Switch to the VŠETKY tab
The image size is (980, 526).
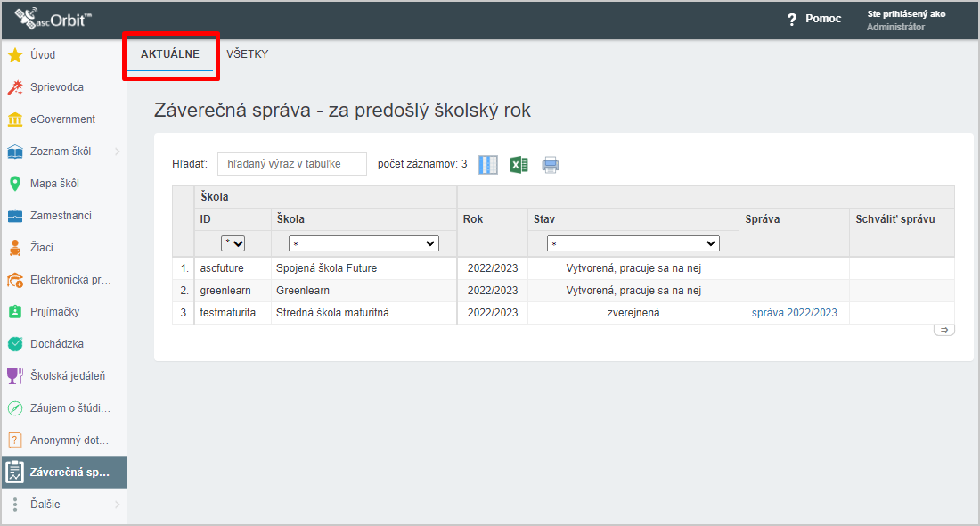click(247, 54)
